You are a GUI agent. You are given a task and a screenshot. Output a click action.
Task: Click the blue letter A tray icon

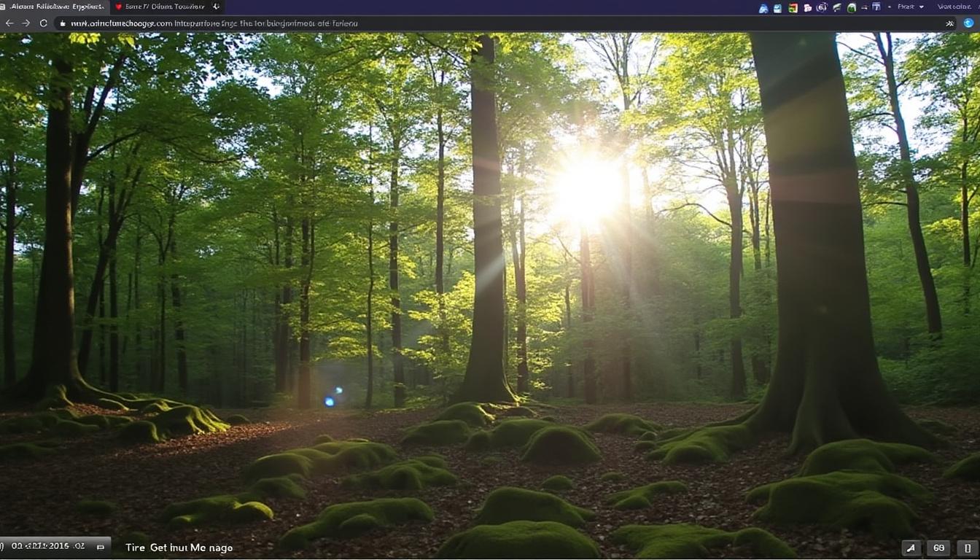click(763, 8)
